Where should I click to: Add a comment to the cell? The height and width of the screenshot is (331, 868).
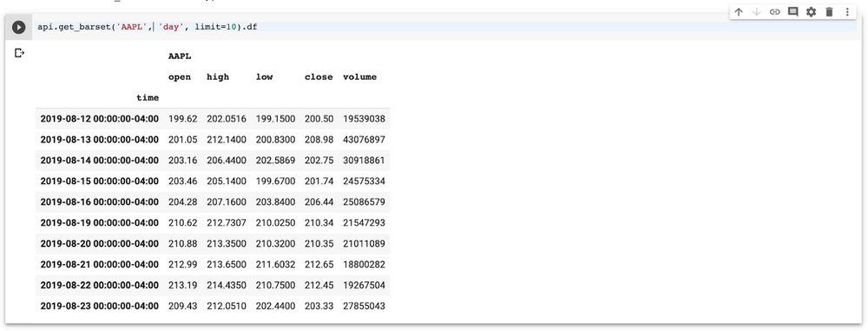pos(792,11)
